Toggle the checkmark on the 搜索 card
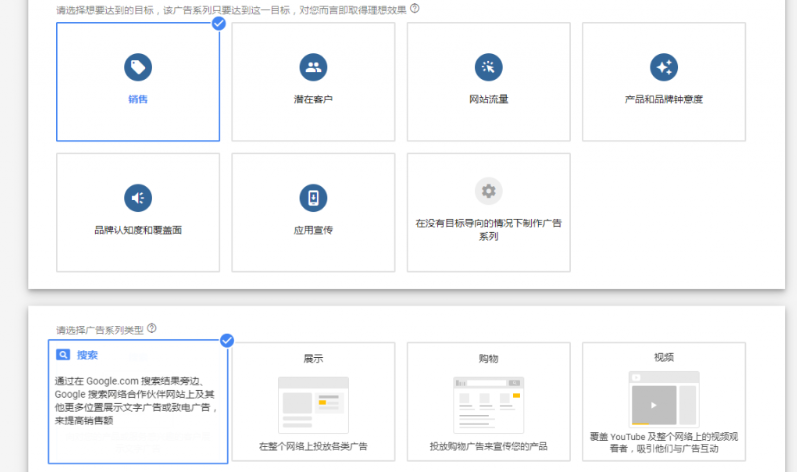797x475 pixels. pos(227,340)
